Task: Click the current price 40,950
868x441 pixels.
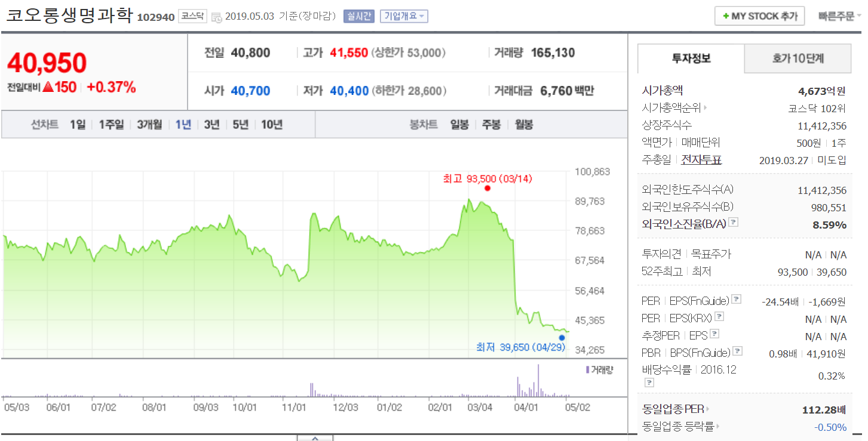Action: point(47,63)
